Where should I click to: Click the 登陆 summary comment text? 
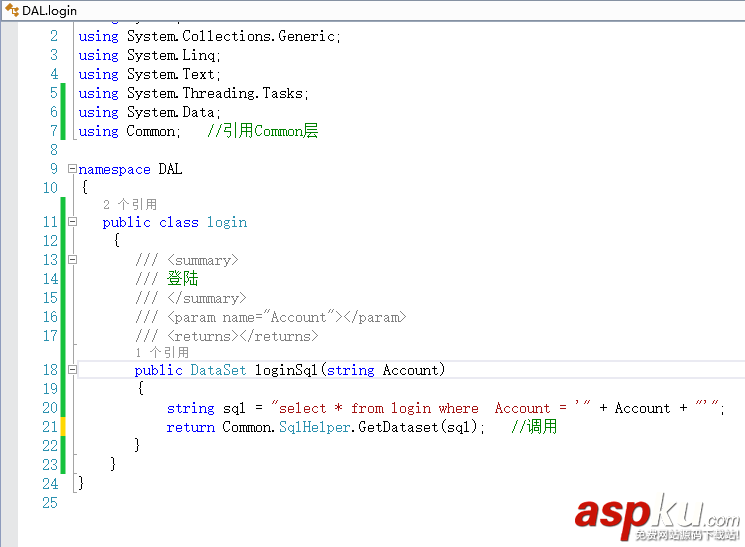tap(182, 278)
